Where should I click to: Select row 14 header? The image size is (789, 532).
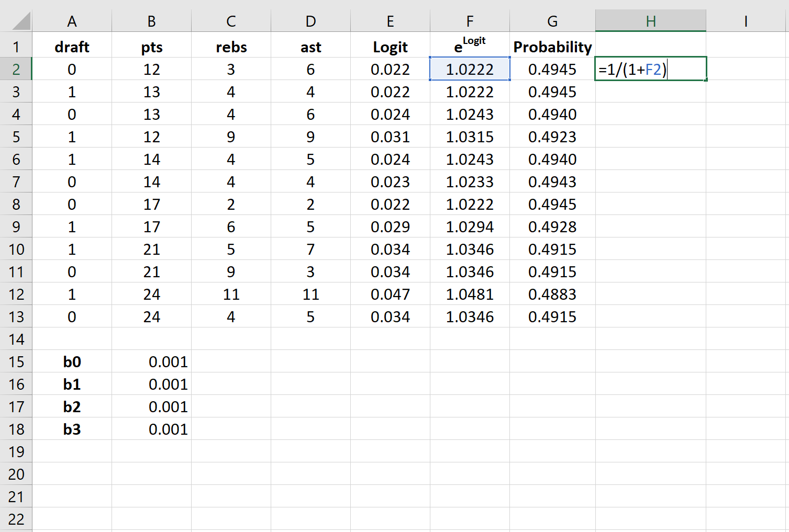tap(16, 339)
